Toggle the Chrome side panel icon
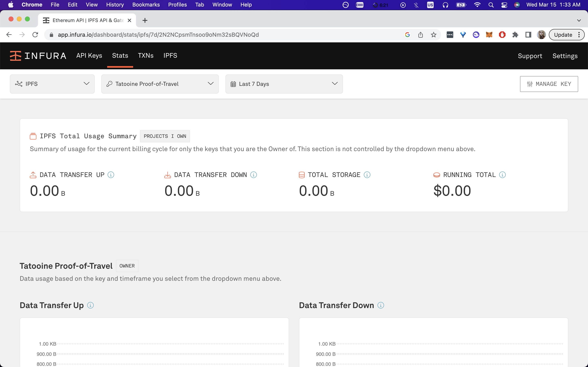Viewport: 588px width, 367px height. (528, 35)
